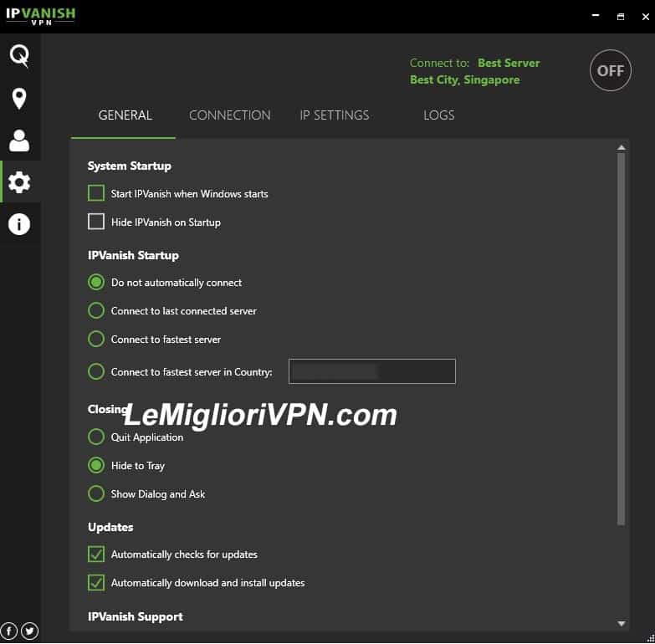Uncheck Automatically checks for updates
Viewport: 655px width, 644px height.
pyautogui.click(x=96, y=555)
